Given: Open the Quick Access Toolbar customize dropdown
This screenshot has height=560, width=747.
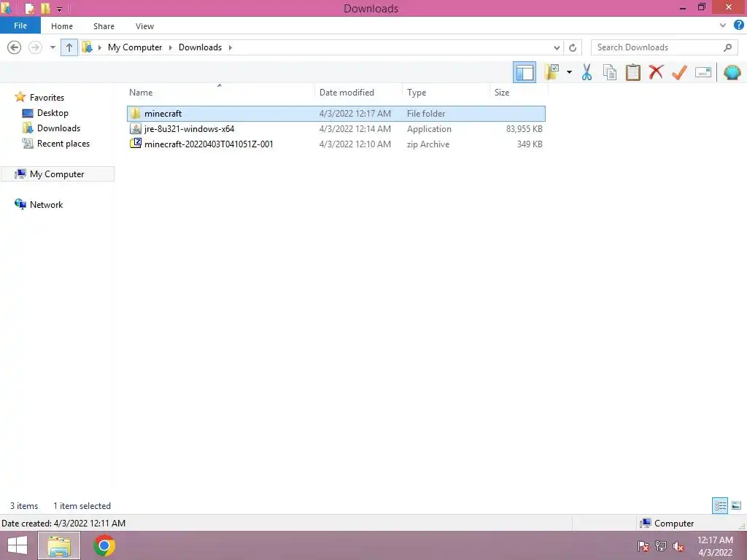Looking at the screenshot, I should pos(60,9).
